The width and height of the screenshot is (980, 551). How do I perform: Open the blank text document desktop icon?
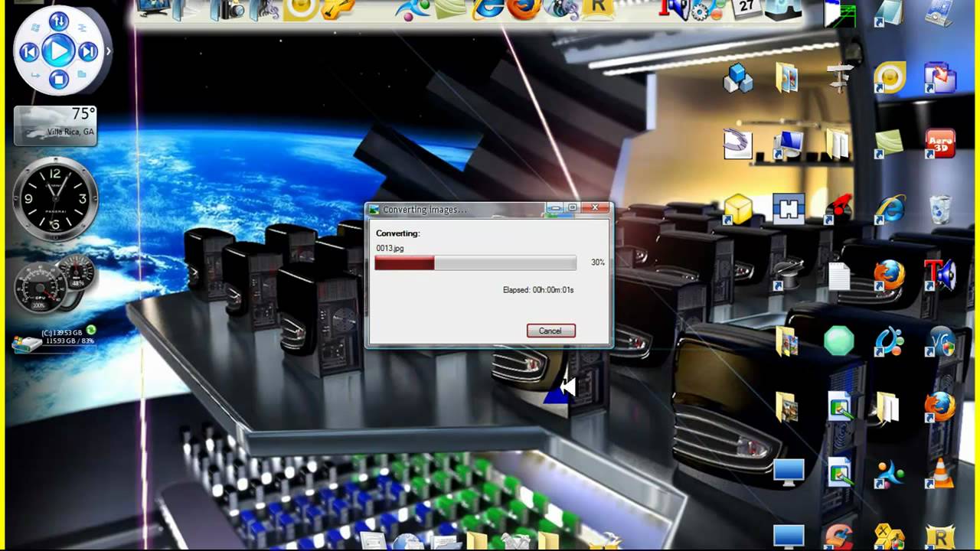[839, 275]
